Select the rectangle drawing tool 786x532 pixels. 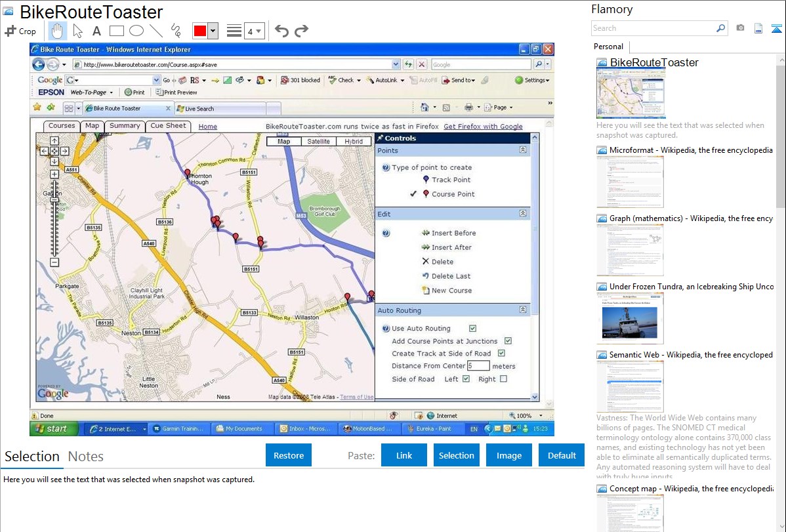click(x=116, y=31)
